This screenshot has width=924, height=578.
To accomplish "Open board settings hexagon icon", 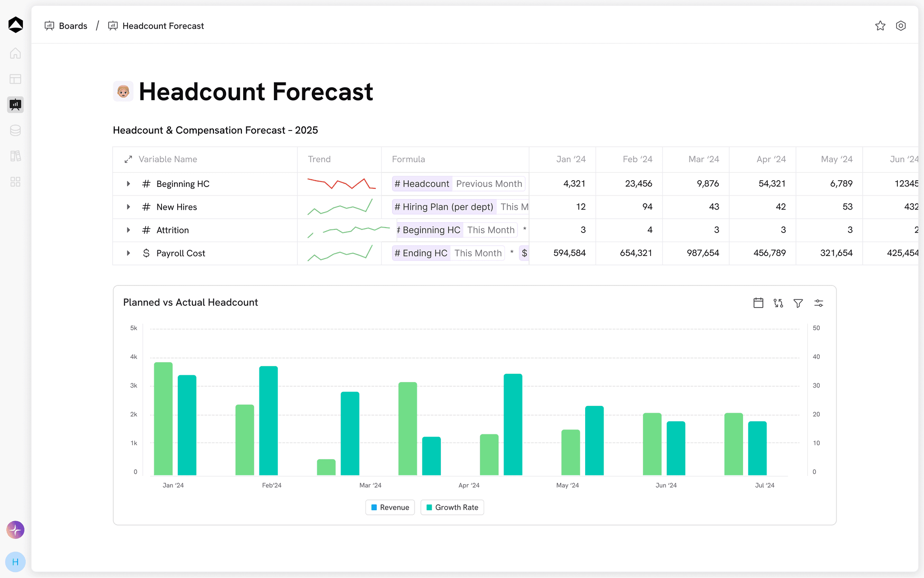I will pos(901,26).
